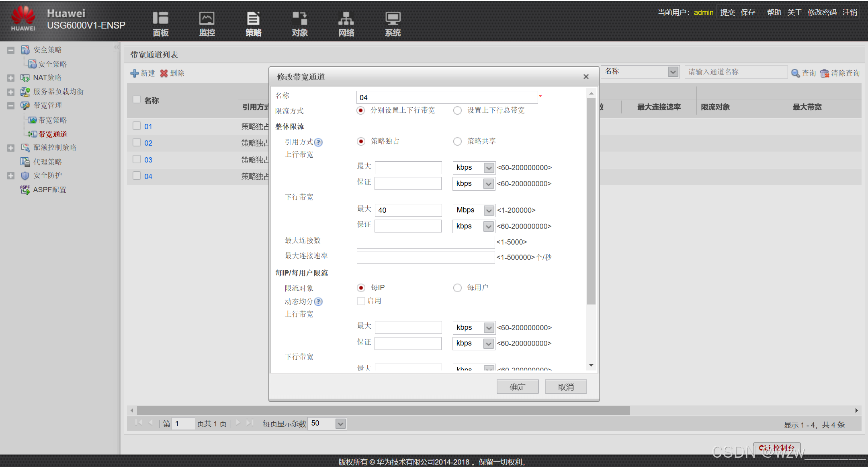Open the downstream max Mbps unit dropdown
The height and width of the screenshot is (467, 868).
[x=488, y=210]
